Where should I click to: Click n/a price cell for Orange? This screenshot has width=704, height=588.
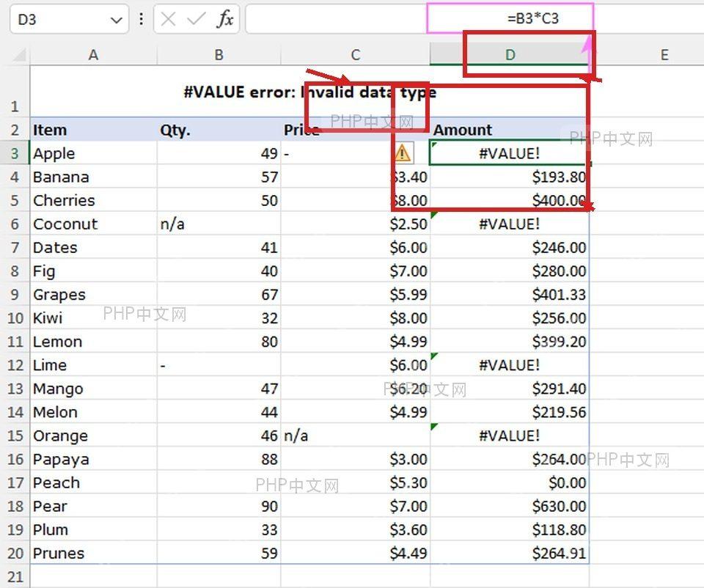click(x=355, y=436)
